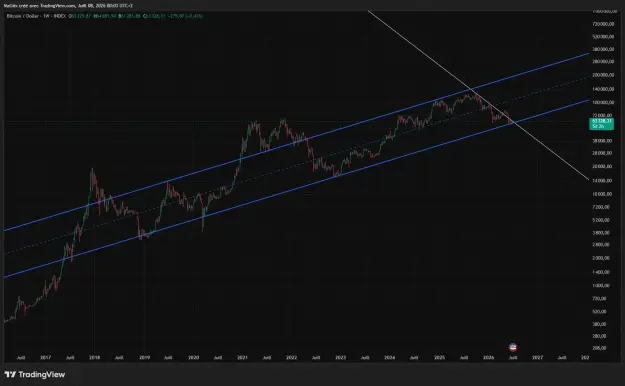Click the 2027 label on time axis
Viewport: 625px width, 386px height.
[537, 358]
